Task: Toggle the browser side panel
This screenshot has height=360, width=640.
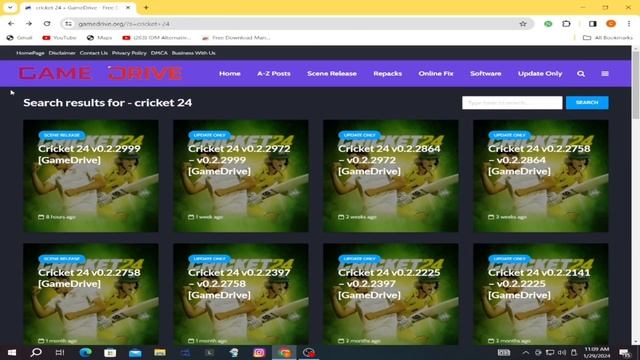Action: 593,24
